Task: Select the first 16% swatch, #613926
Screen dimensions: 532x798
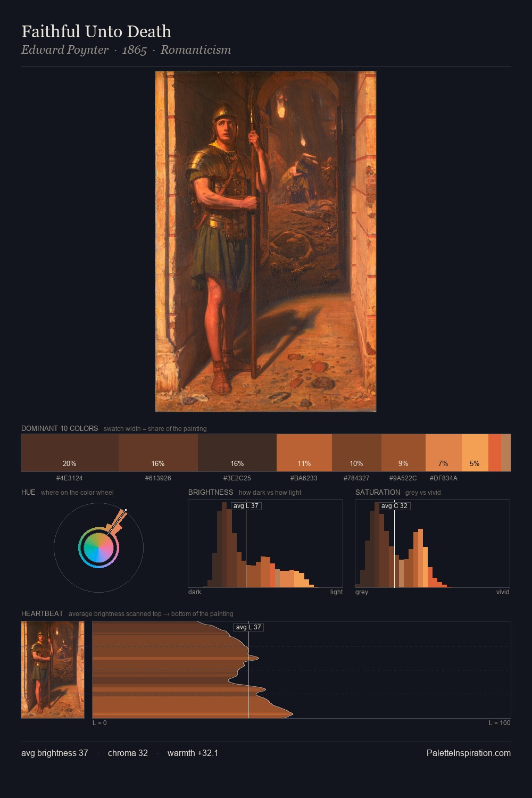Action: (158, 453)
